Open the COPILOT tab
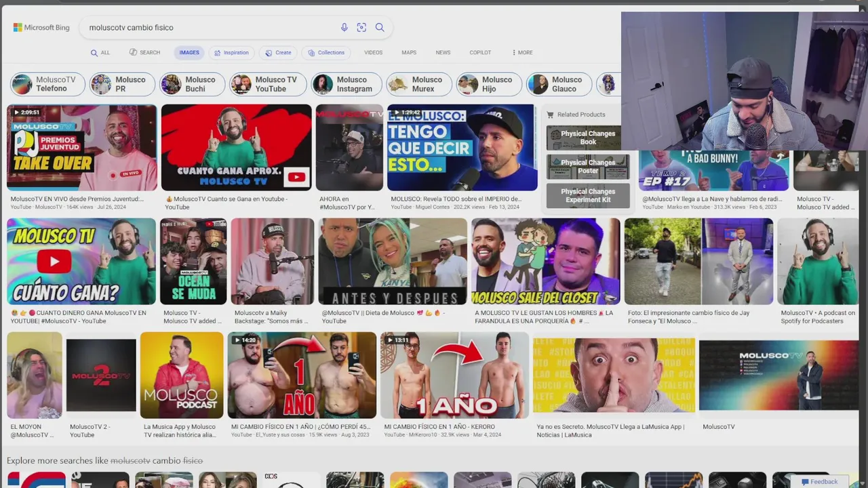This screenshot has height=488, width=868. coord(480,53)
